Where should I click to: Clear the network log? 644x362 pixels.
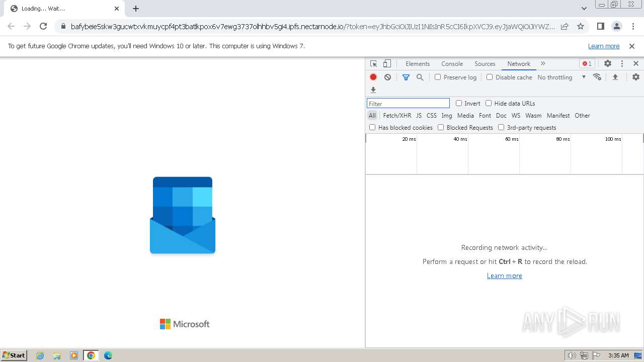click(x=387, y=77)
